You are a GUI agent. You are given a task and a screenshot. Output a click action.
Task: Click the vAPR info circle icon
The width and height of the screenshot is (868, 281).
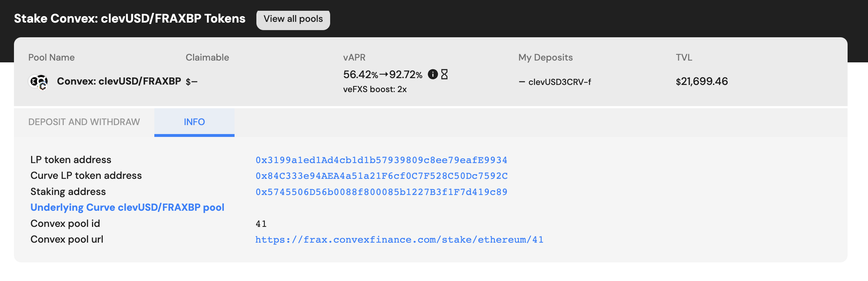(433, 74)
